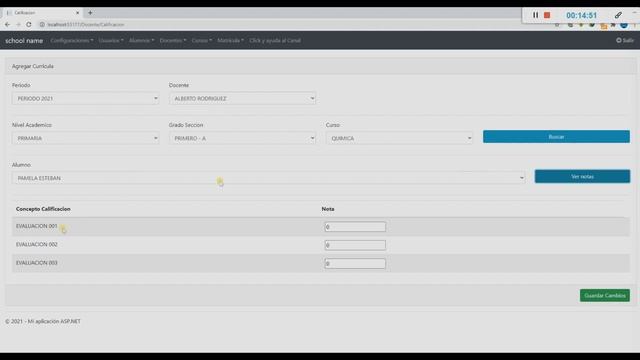The width and height of the screenshot is (640, 360).
Task: Open the Usuarios menu
Action: point(111,40)
